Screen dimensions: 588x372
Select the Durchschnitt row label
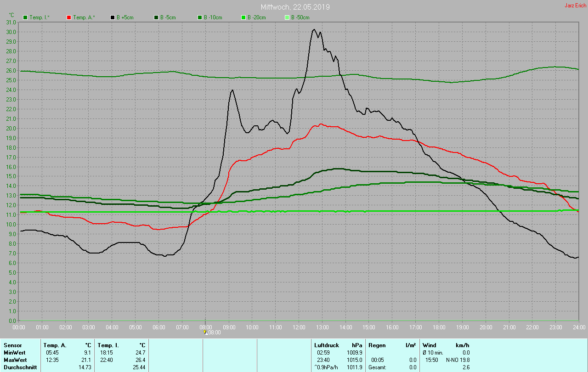coord(20,367)
